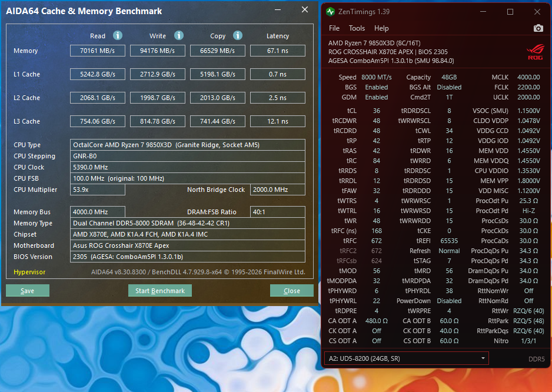Close AIDA64 window with X
The height and width of the screenshot is (392, 552).
pyautogui.click(x=305, y=10)
